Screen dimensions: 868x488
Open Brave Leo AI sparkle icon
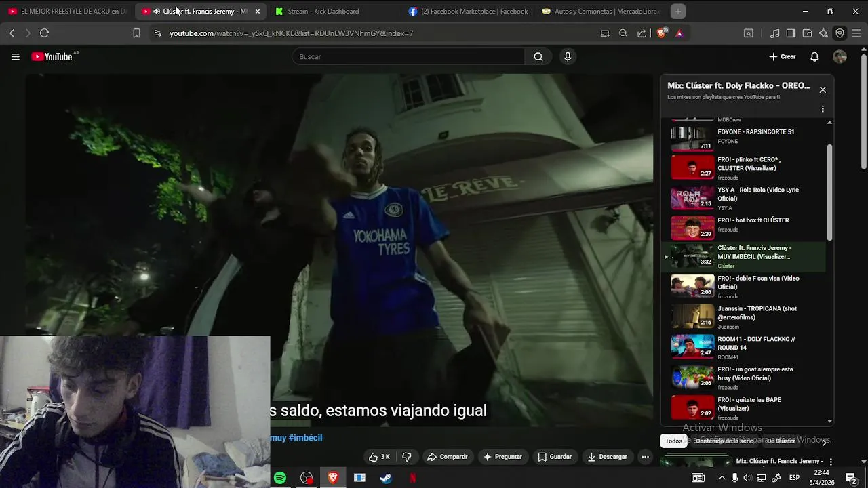pos(823,33)
